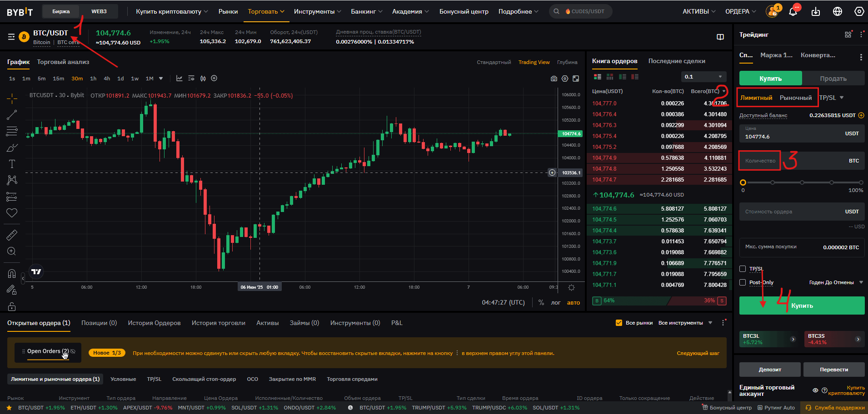Click the notification bell icon
The width and height of the screenshot is (868, 414).
point(793,11)
